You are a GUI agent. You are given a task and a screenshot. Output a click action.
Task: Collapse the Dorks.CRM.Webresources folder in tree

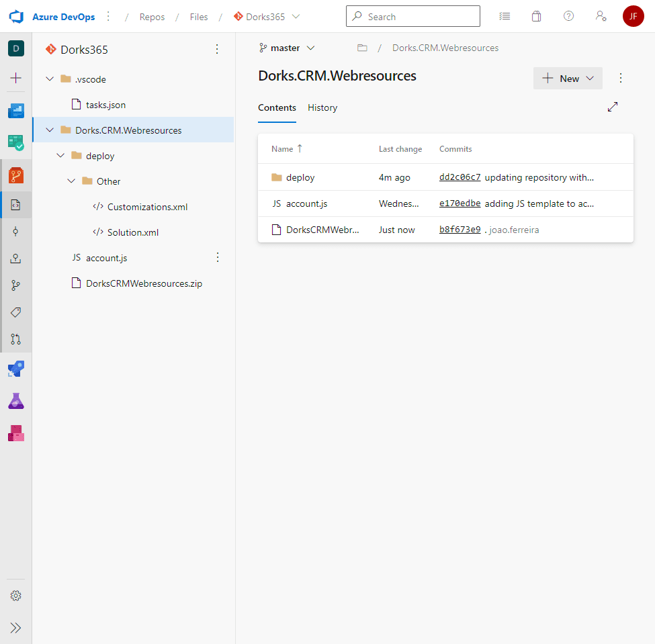click(50, 130)
